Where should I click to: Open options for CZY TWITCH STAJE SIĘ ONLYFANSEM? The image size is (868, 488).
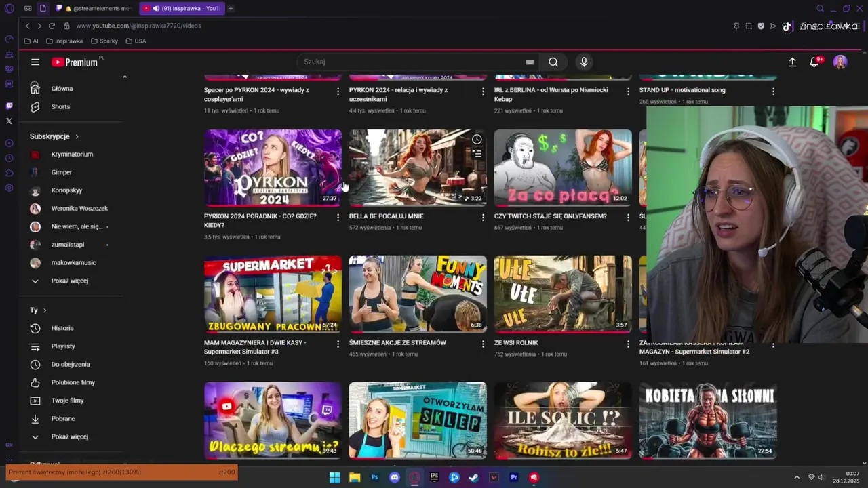click(x=628, y=218)
